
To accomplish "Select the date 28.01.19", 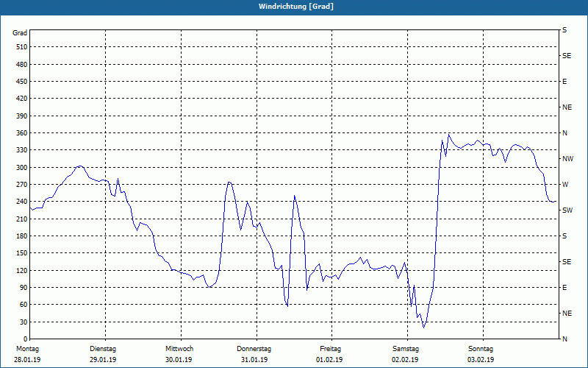I will (x=27, y=360).
